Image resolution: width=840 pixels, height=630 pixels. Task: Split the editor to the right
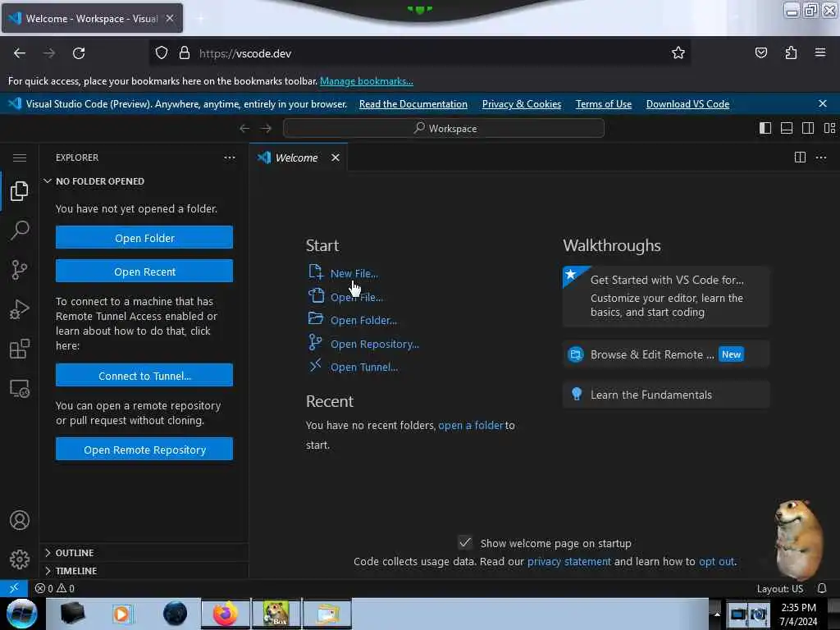click(x=800, y=157)
